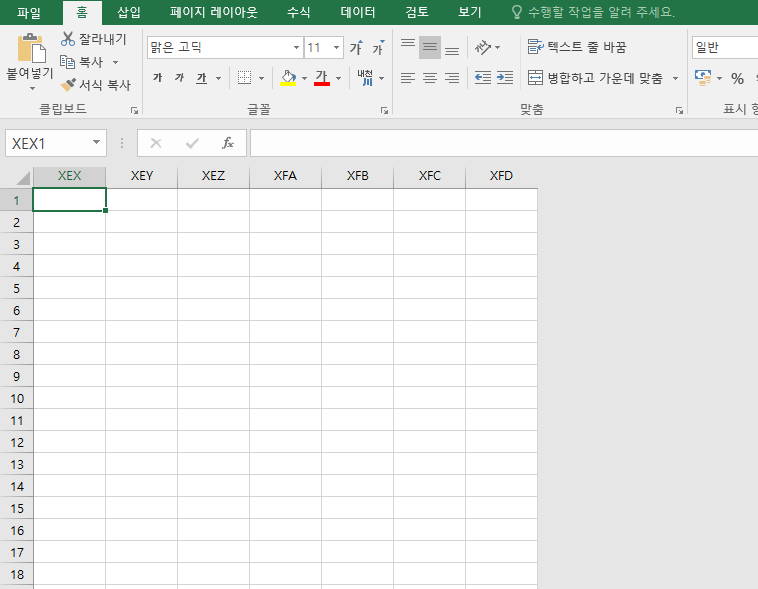Open the File (파일) tab
758x589 pixels.
[x=29, y=12]
